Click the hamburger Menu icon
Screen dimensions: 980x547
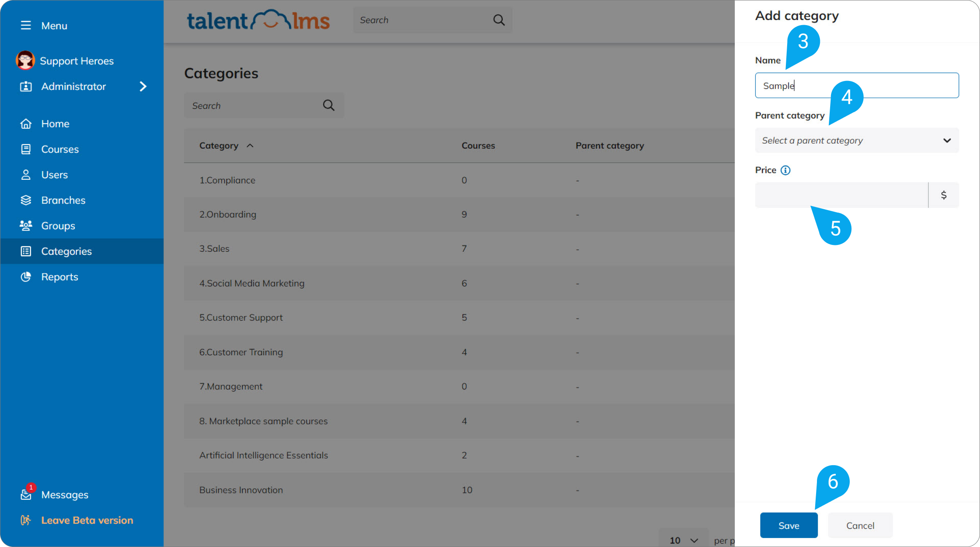26,26
